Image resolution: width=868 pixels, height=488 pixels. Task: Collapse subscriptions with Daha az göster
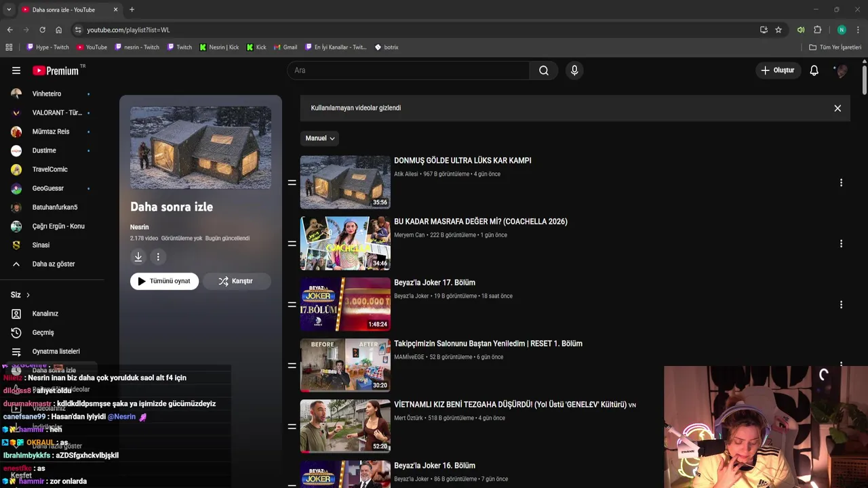52,264
